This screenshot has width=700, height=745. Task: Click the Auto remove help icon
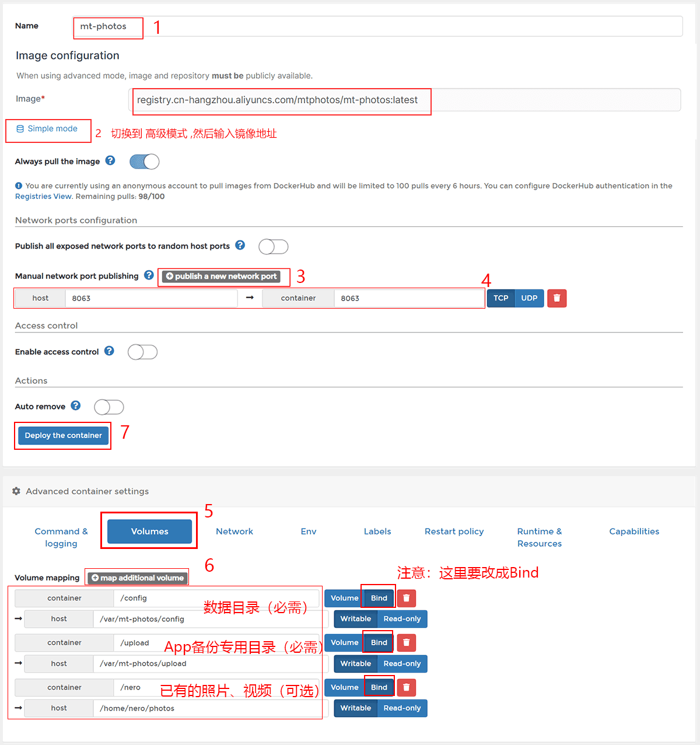(x=76, y=405)
